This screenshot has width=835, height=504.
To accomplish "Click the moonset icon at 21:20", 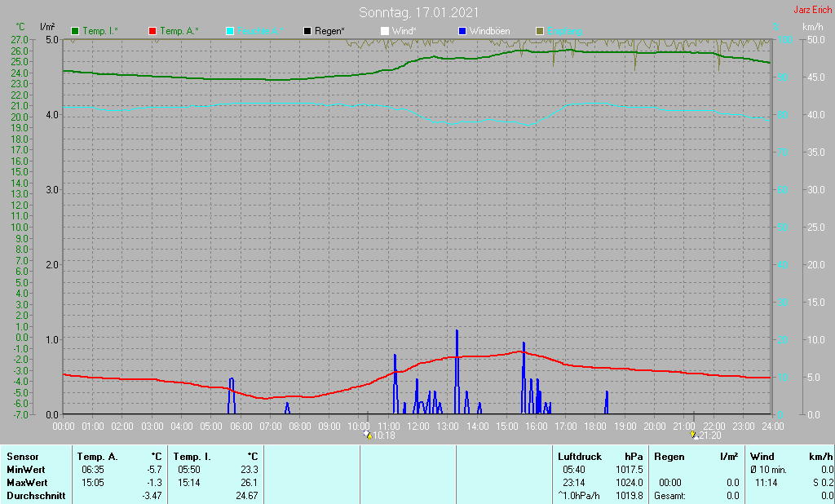I will 694,435.
